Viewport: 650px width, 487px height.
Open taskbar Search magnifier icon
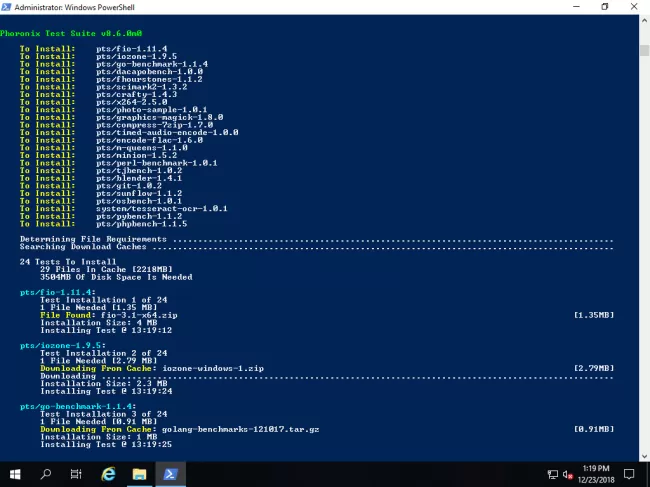point(46,474)
